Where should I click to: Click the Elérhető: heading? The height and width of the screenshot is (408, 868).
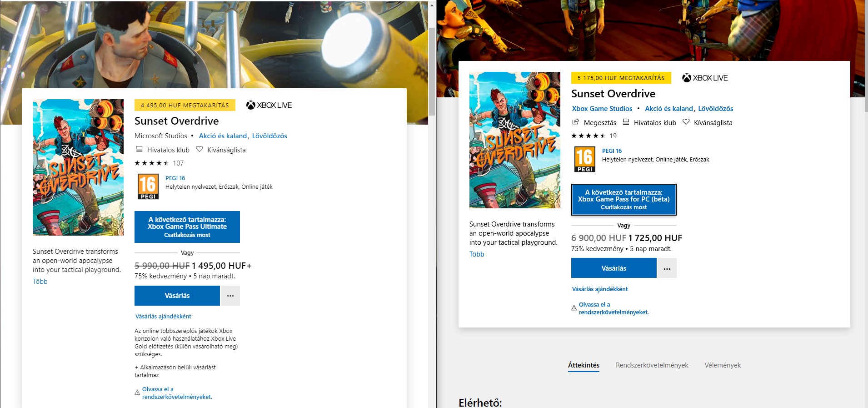(480, 403)
